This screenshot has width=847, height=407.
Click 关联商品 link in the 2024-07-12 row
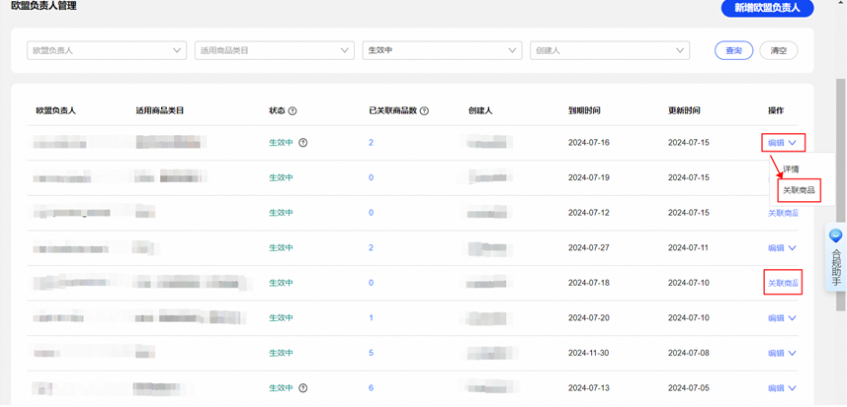click(x=783, y=213)
